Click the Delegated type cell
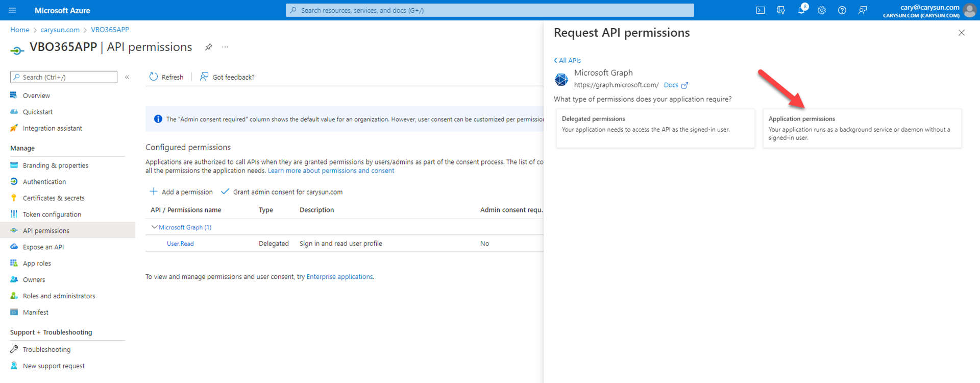 click(274, 244)
